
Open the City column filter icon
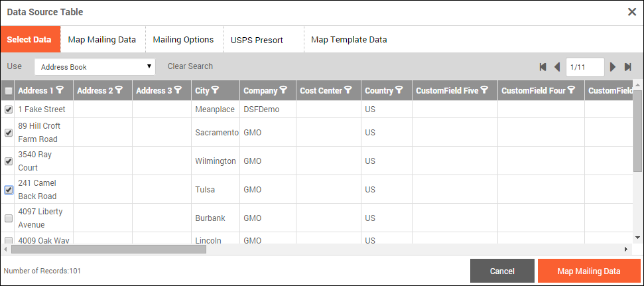tap(216, 90)
